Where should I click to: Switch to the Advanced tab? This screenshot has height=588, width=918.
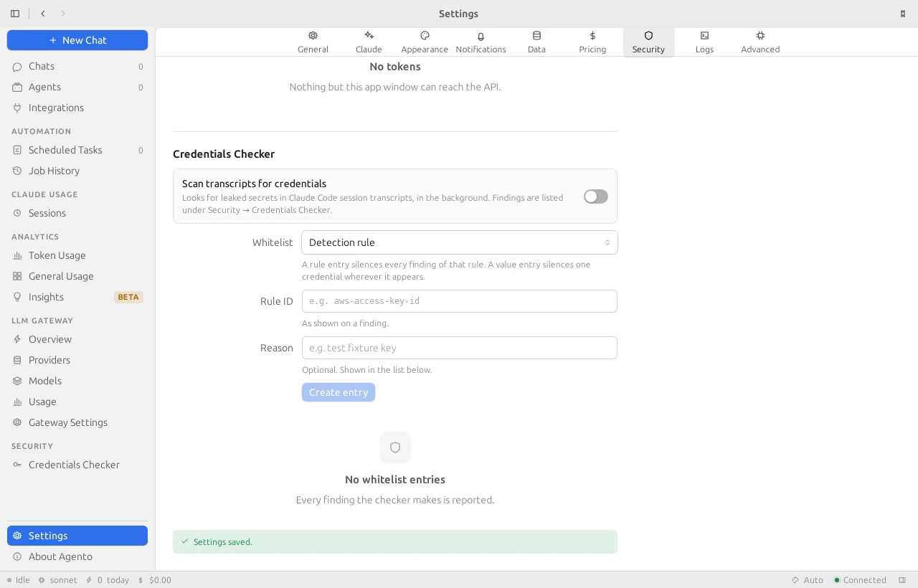(x=760, y=42)
